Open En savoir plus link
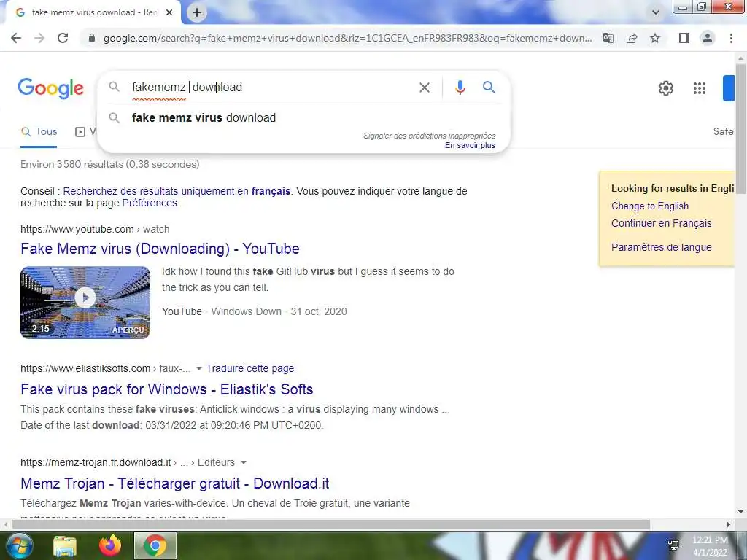 [x=470, y=145]
